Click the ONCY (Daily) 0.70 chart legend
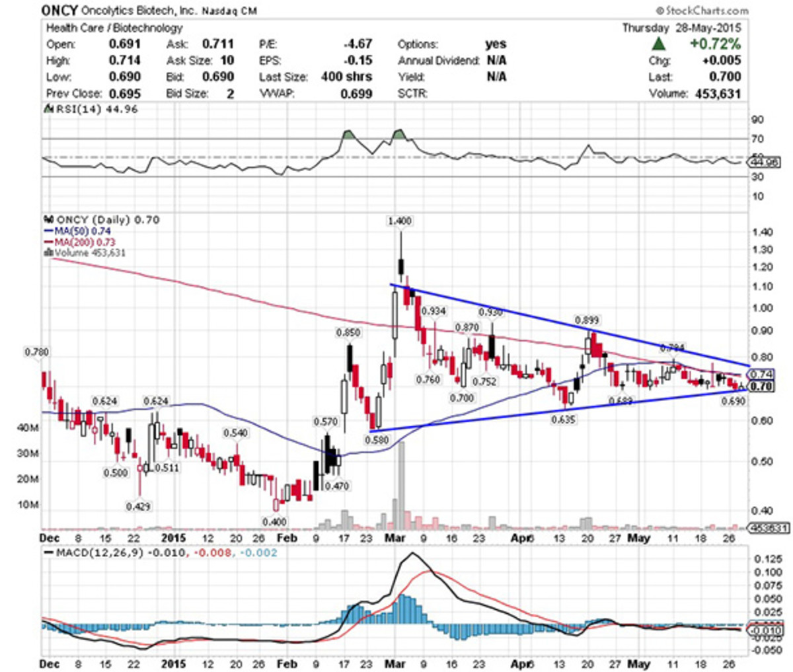Image resolution: width=793 pixels, height=672 pixels. tap(108, 220)
